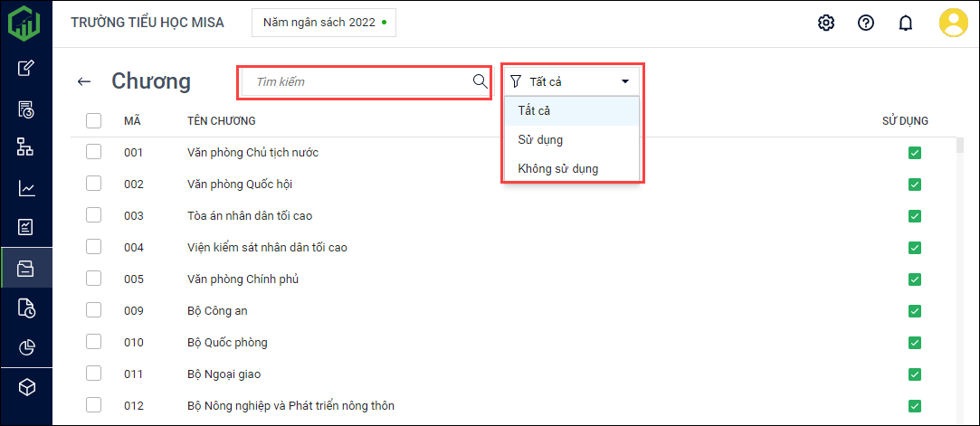
Task: Click the cube icon in sidebar
Action: 26,387
